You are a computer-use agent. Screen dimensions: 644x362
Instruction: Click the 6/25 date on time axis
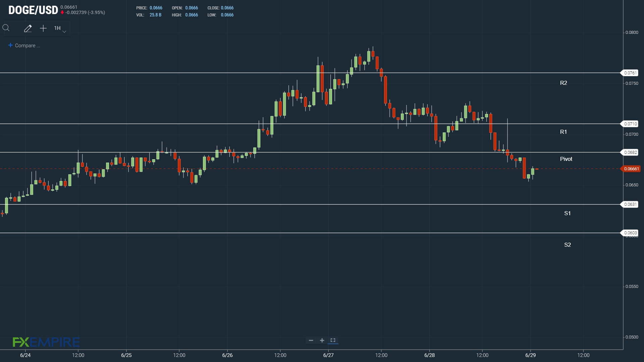[x=126, y=355]
